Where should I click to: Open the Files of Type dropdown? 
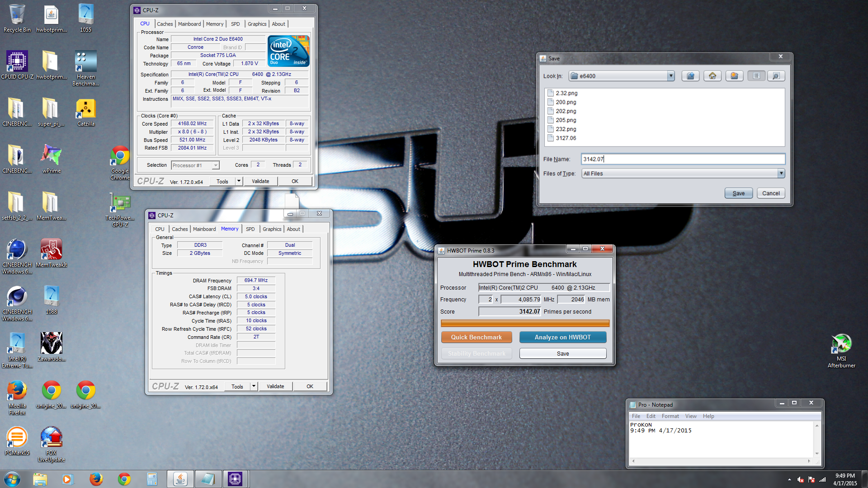tap(781, 174)
